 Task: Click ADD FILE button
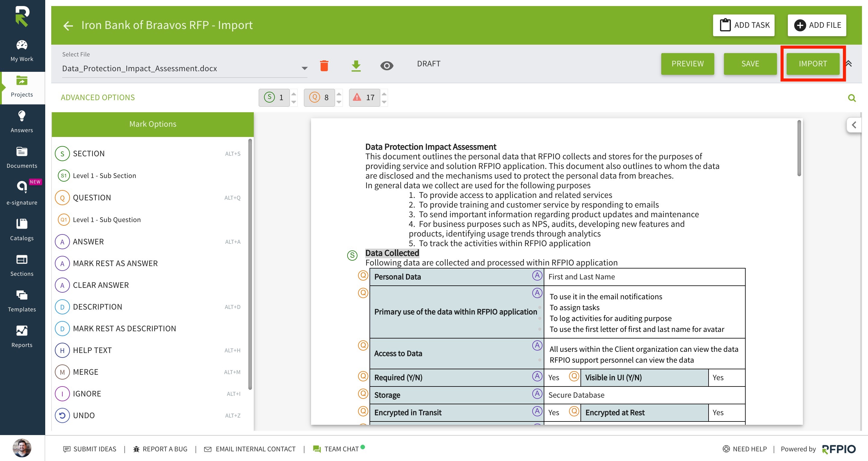tap(817, 25)
